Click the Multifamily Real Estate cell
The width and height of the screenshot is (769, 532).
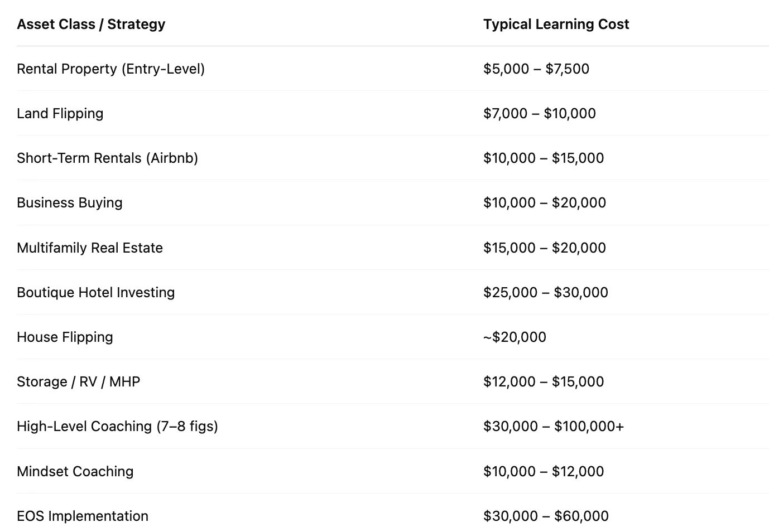[90, 248]
